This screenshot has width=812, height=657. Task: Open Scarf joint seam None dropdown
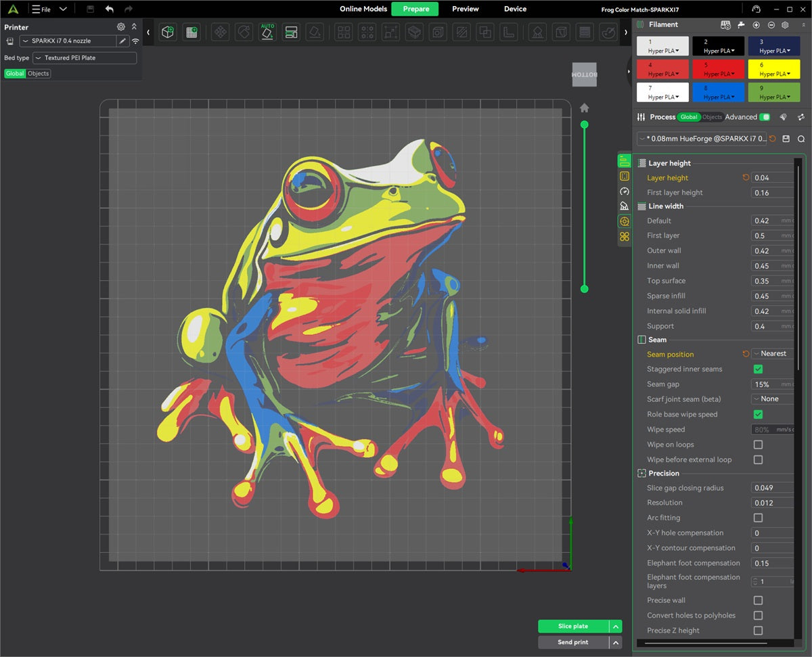tap(773, 399)
